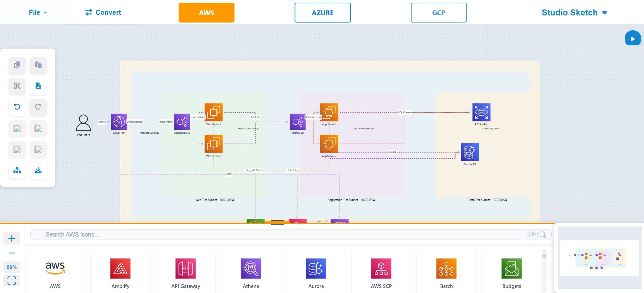Click the Convert button

(103, 12)
